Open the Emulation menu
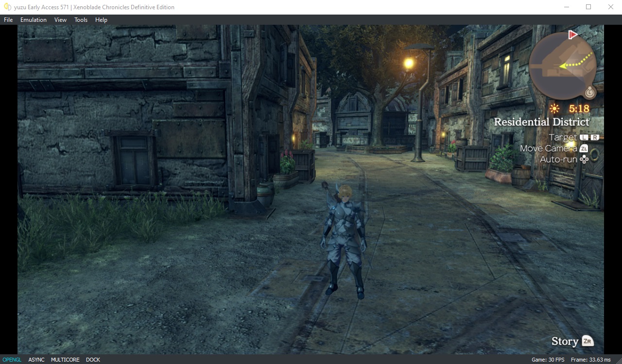Image resolution: width=622 pixels, height=364 pixels. 34,20
